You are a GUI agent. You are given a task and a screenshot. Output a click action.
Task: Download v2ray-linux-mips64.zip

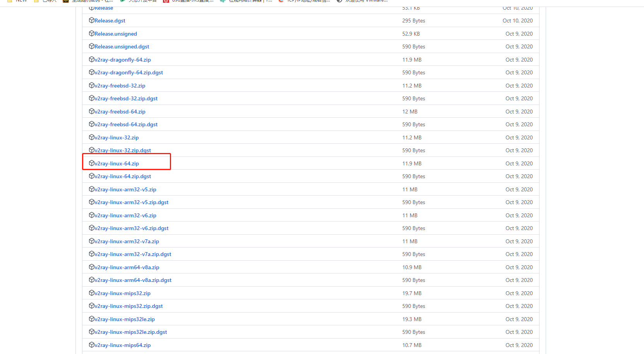[x=123, y=345]
